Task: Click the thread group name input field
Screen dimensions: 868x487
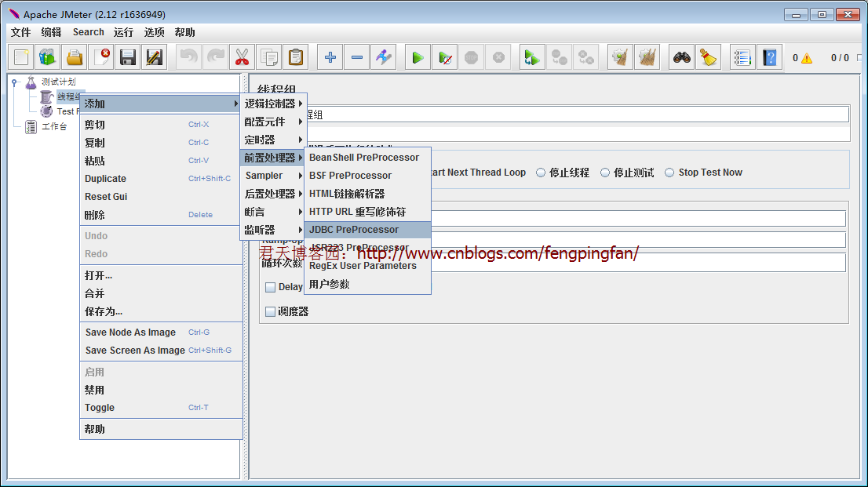Action: click(578, 114)
